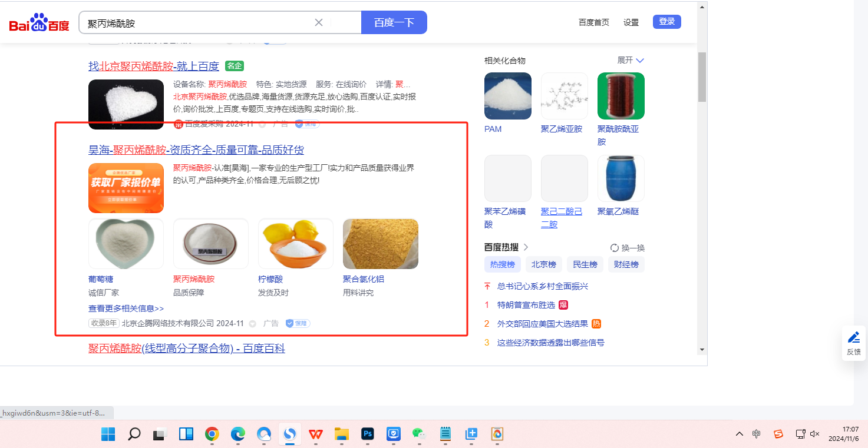Open hot search 这些经济数据透露出哪些信号
Screen dimensions: 868x448
551,343
